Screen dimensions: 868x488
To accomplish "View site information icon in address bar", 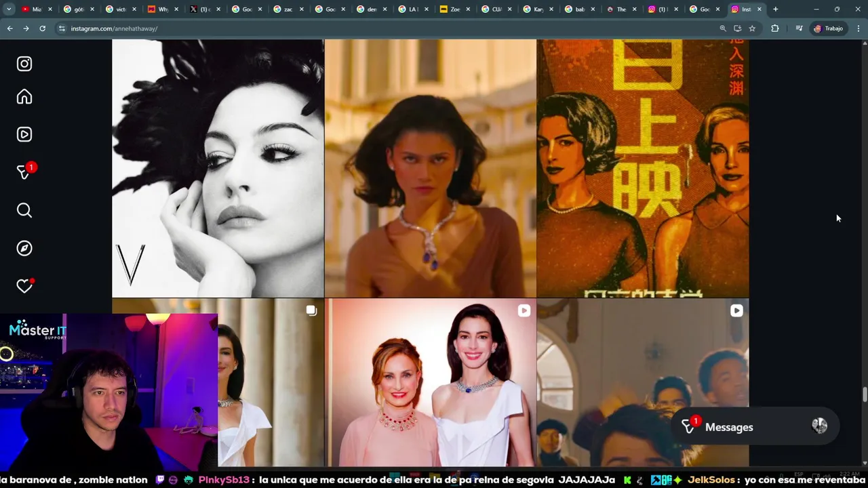I will click(x=62, y=28).
